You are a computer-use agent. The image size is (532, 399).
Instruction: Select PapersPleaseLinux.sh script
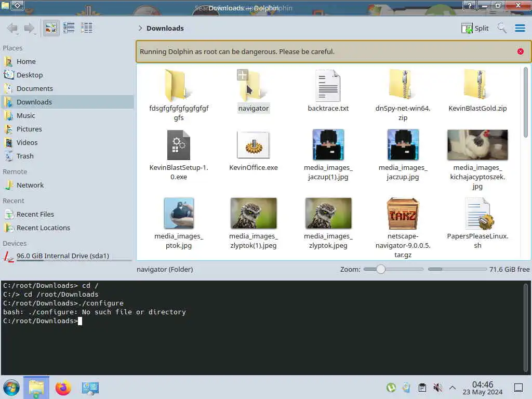coord(477,223)
